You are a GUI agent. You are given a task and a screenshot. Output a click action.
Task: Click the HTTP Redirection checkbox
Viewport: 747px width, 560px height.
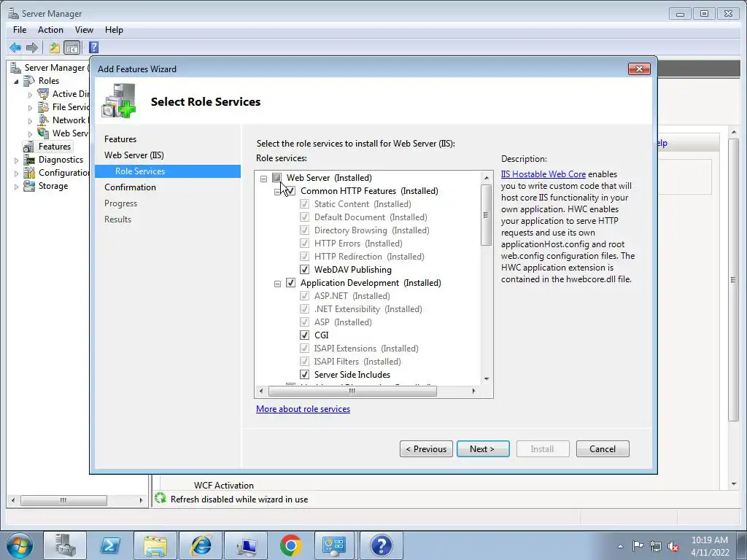click(x=304, y=257)
